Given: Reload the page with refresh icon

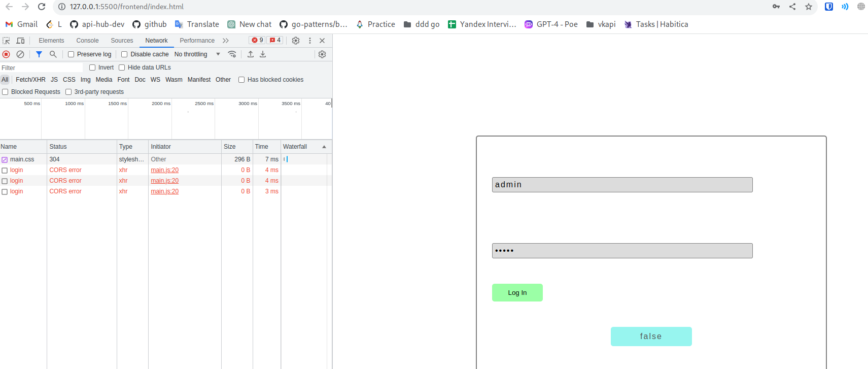Looking at the screenshot, I should pyautogui.click(x=42, y=7).
